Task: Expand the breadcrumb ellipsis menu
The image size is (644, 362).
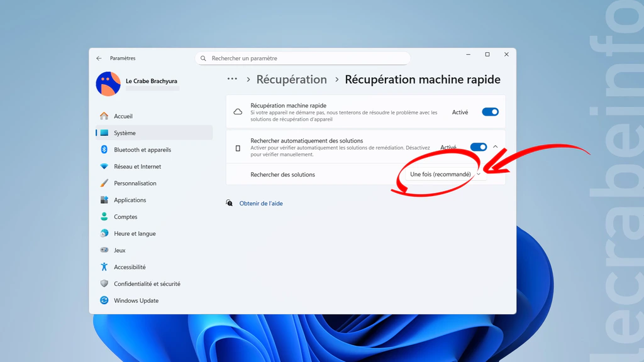Action: pyautogui.click(x=232, y=79)
